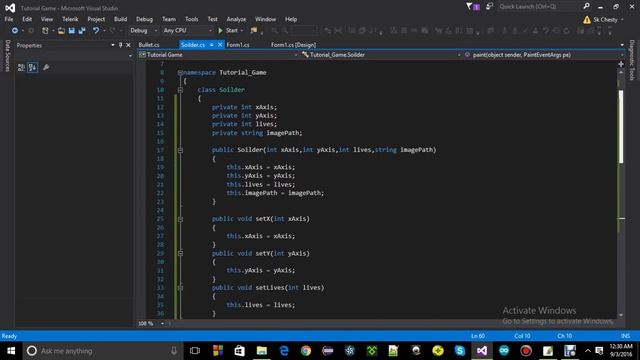Click the green Start debugging button

tap(228, 31)
